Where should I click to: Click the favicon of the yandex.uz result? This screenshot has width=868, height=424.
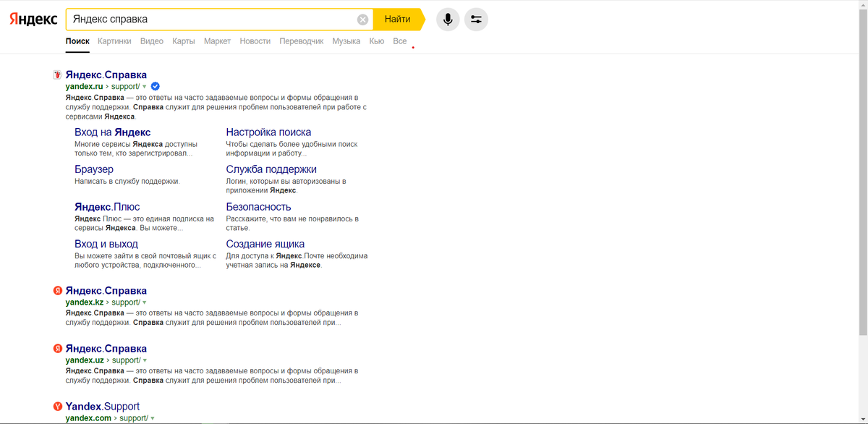click(58, 349)
